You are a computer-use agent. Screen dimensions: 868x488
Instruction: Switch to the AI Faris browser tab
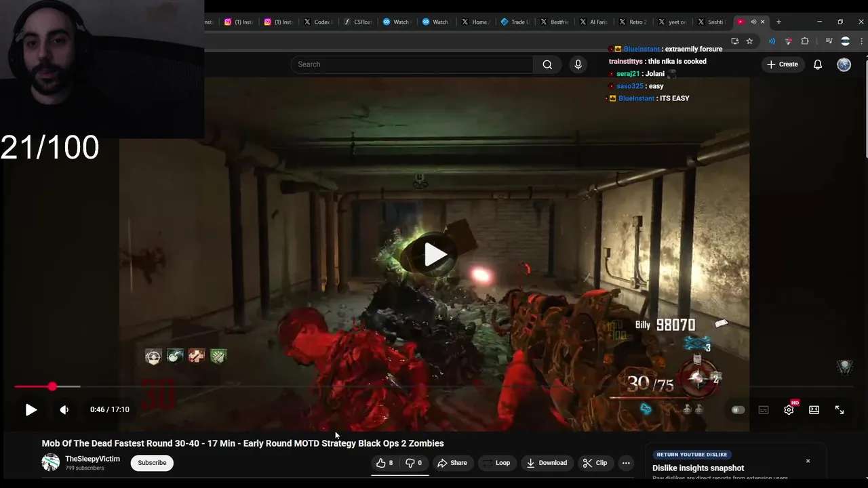[x=593, y=22]
